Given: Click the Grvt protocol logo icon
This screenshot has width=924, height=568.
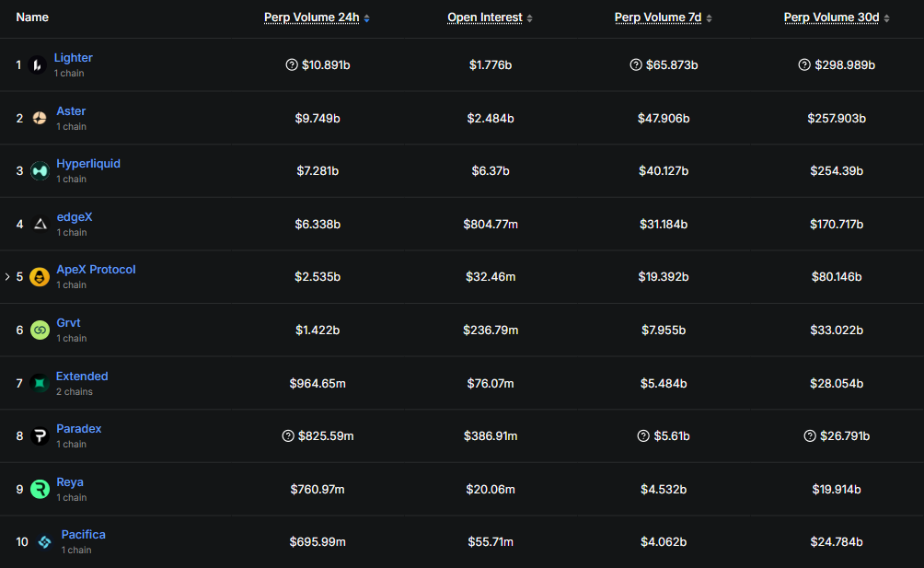Looking at the screenshot, I should coord(40,330).
